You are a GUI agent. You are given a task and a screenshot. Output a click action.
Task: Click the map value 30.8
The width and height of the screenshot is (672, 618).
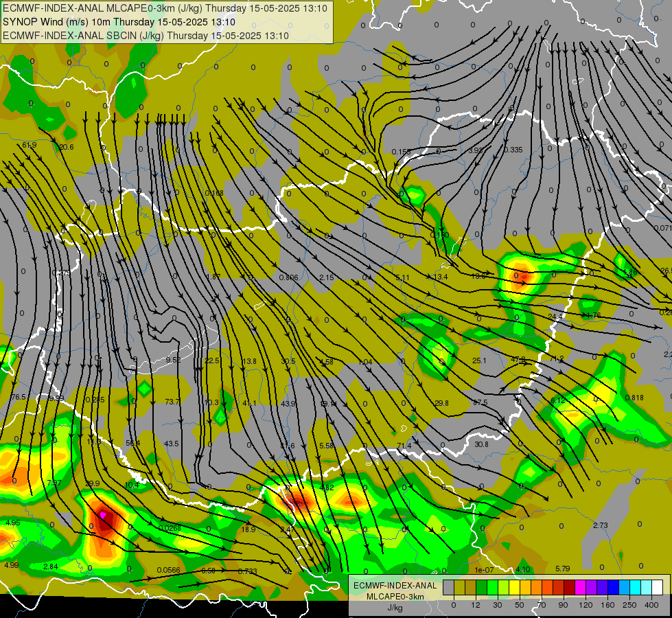pyautogui.click(x=481, y=444)
